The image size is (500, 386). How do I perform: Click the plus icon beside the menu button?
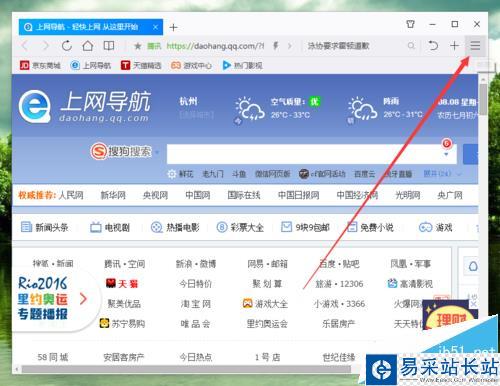click(454, 45)
